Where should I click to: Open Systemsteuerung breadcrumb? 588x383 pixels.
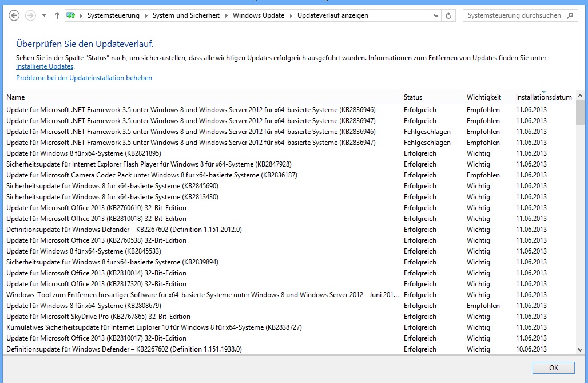(x=113, y=15)
